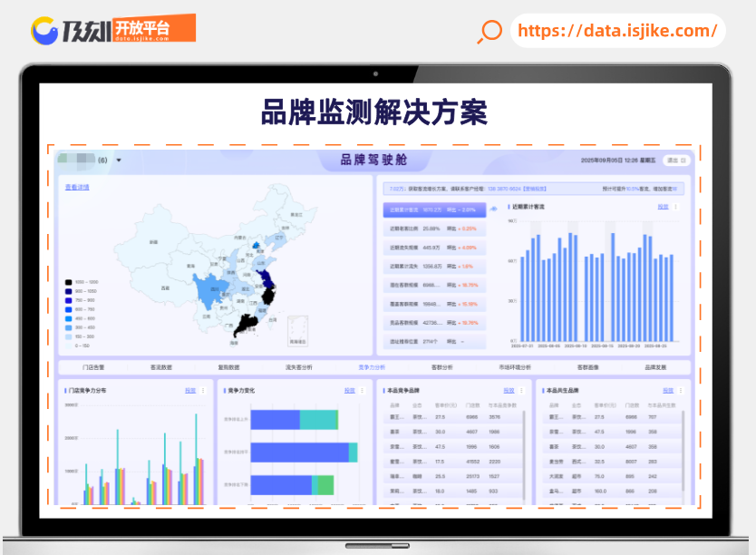
Task: Open the options icon on 本品竞争品牌 panel
Action: 523,390
